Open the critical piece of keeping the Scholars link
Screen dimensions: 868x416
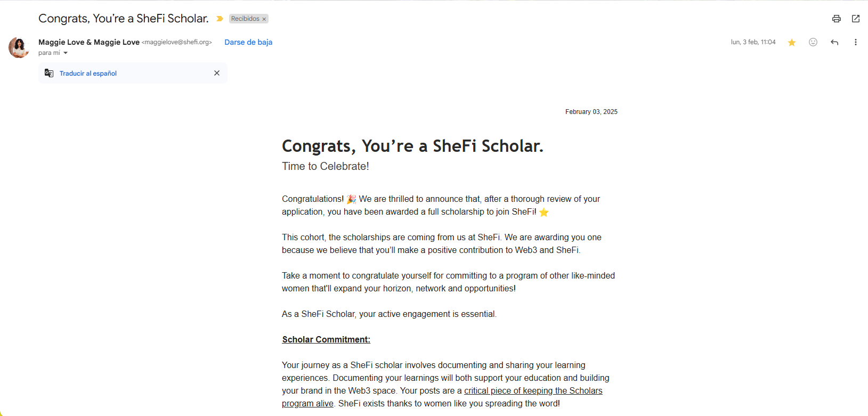[x=533, y=390]
